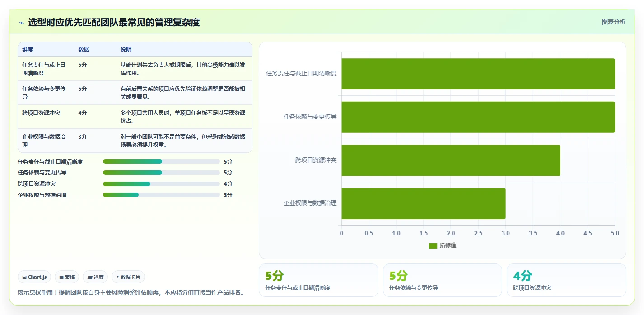The width and height of the screenshot is (644, 315).
Task: Select the 表格 chip
Action: click(x=67, y=277)
